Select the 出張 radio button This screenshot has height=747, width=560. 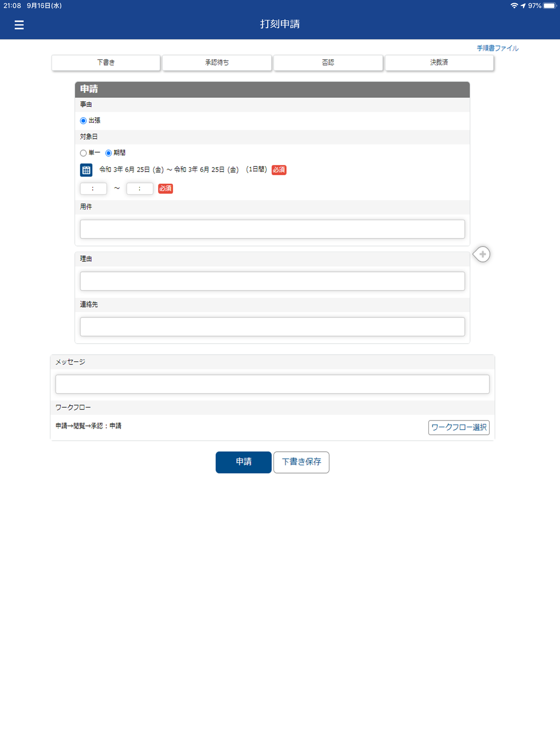[83, 120]
